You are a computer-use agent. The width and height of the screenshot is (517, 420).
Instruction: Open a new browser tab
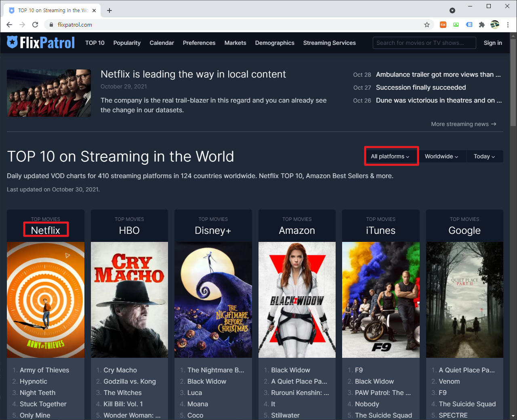click(109, 10)
